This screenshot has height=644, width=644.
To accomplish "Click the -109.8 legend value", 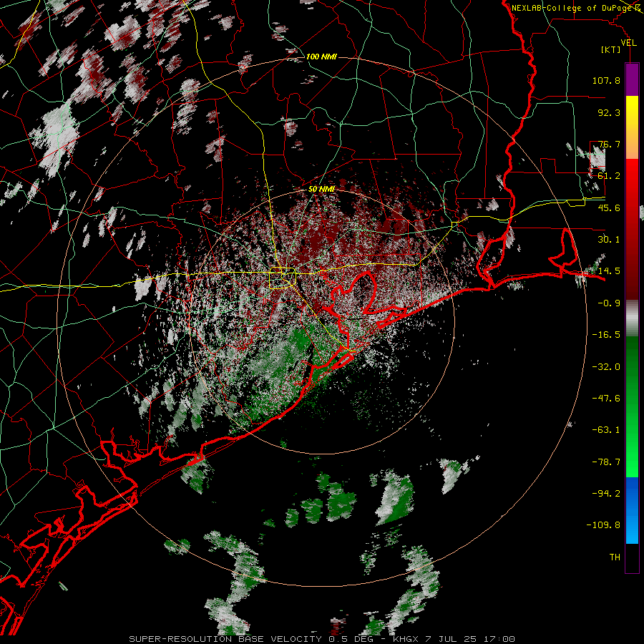I will point(603,525).
